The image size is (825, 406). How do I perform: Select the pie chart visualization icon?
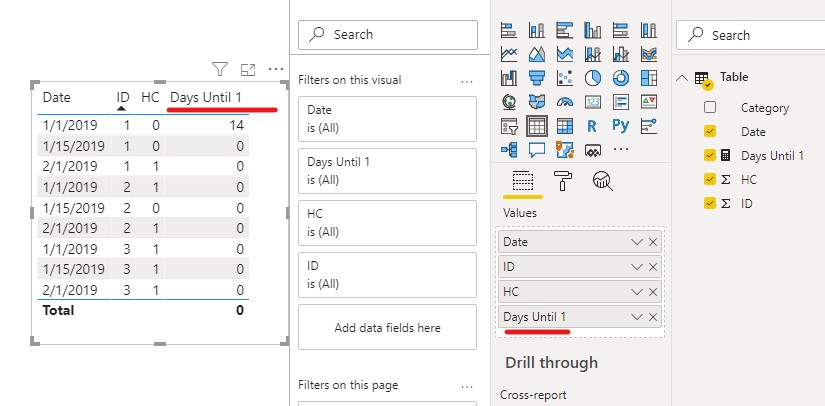point(593,78)
